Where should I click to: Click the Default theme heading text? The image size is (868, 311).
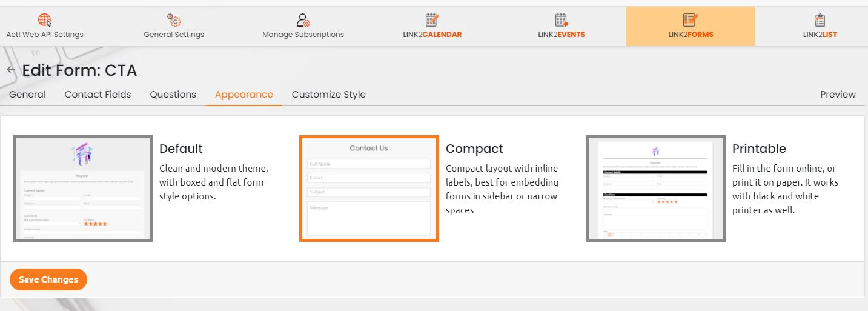pyautogui.click(x=181, y=149)
